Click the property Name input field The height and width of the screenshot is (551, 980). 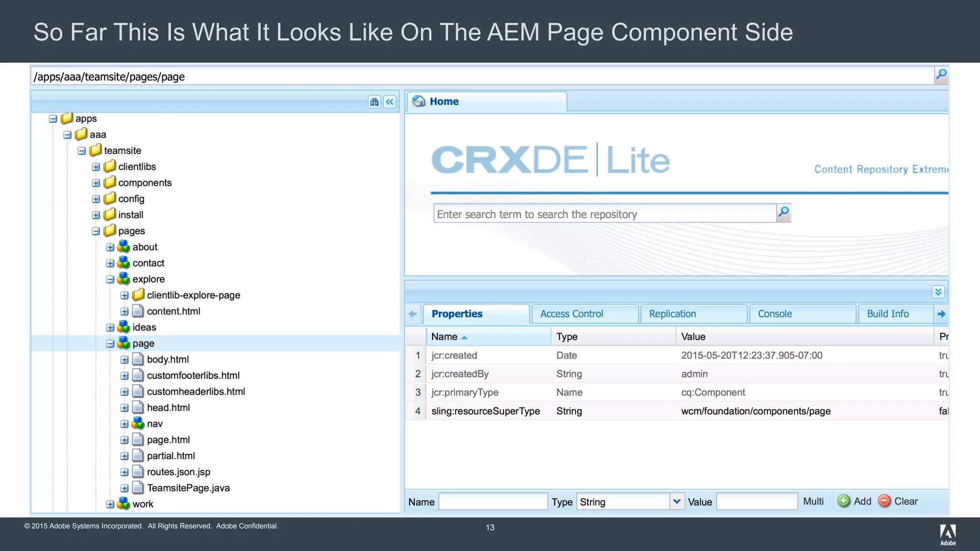pos(493,502)
